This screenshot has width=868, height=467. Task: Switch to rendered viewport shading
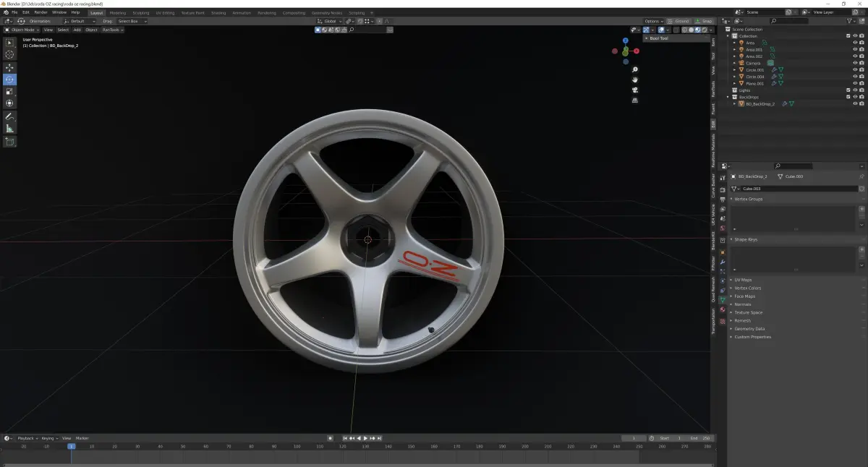coord(704,30)
